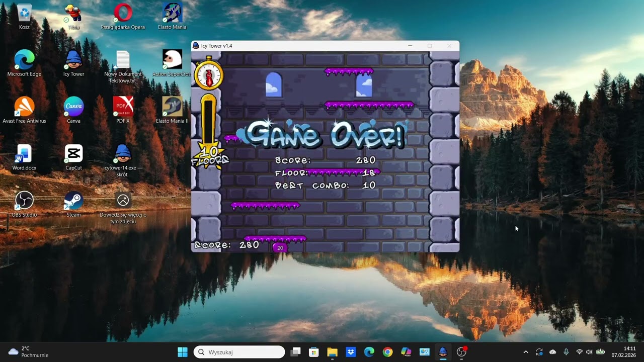
Task: Click the yellow combo meter bar
Action: [x=208, y=120]
